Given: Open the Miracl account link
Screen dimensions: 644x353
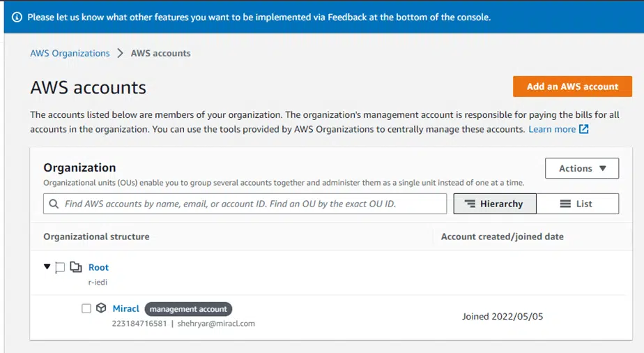Looking at the screenshot, I should coord(125,308).
